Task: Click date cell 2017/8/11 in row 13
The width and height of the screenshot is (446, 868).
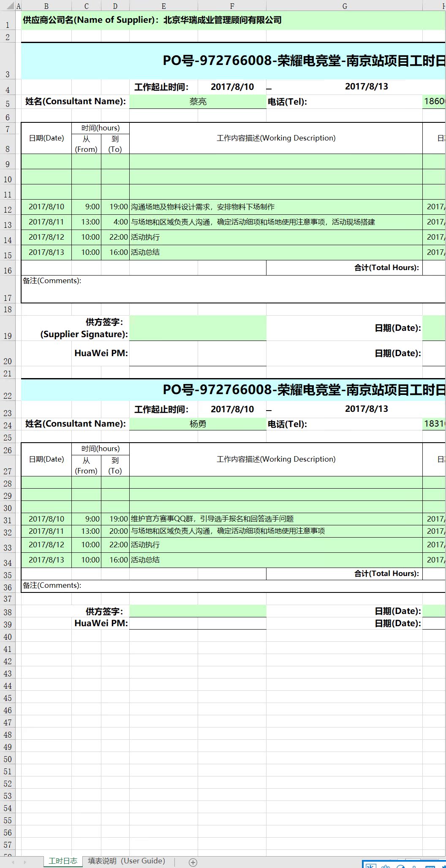Action: (x=46, y=222)
